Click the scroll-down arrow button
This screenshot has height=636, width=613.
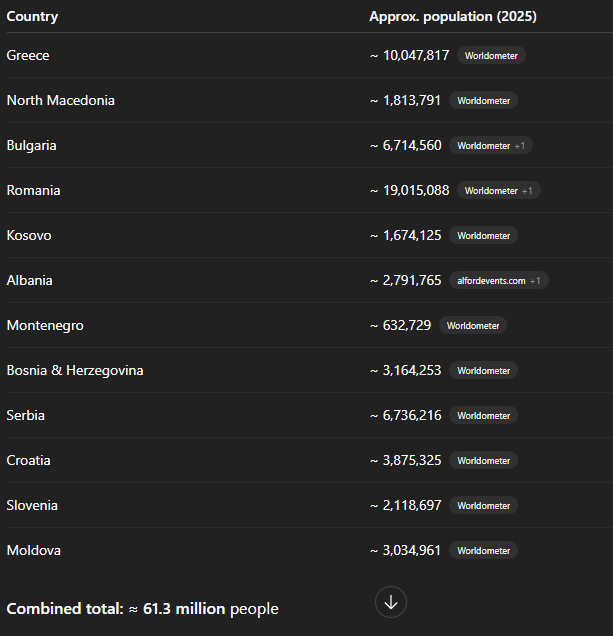tap(391, 602)
